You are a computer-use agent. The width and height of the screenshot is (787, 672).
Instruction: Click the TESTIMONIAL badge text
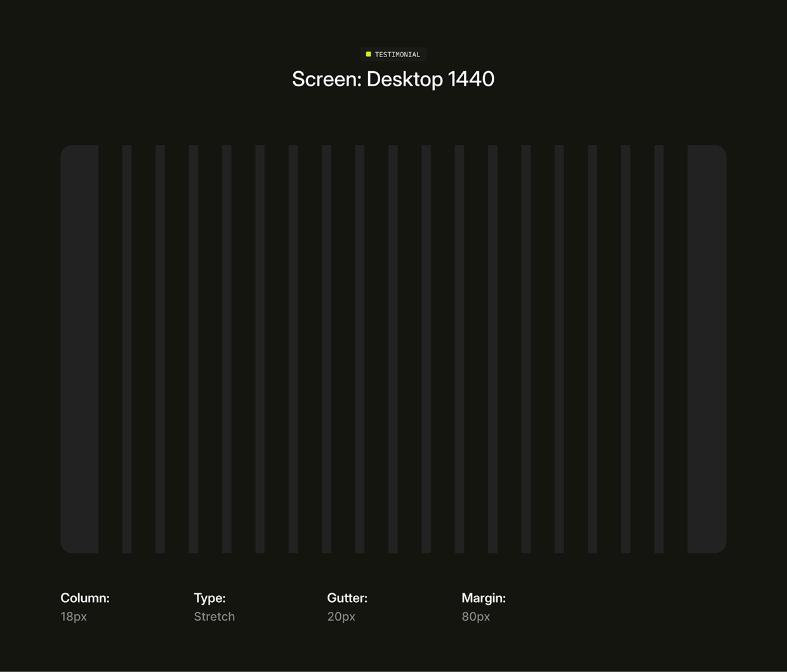[x=397, y=55]
